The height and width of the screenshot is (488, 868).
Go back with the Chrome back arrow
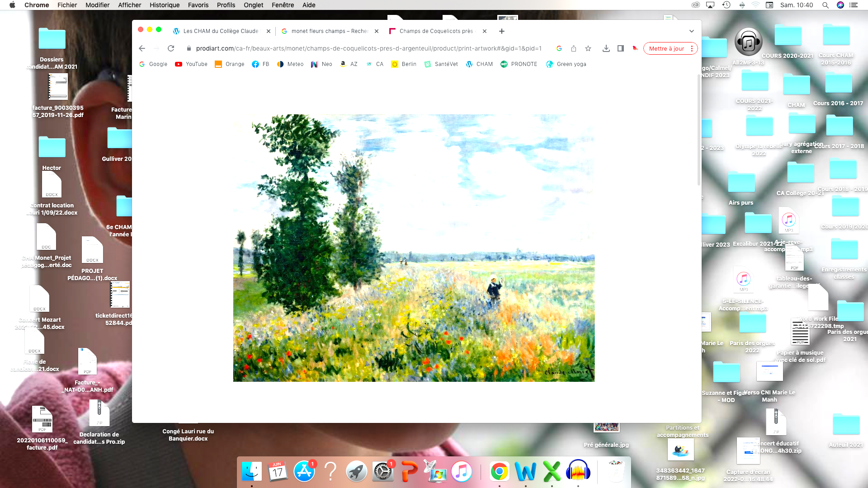(142, 48)
